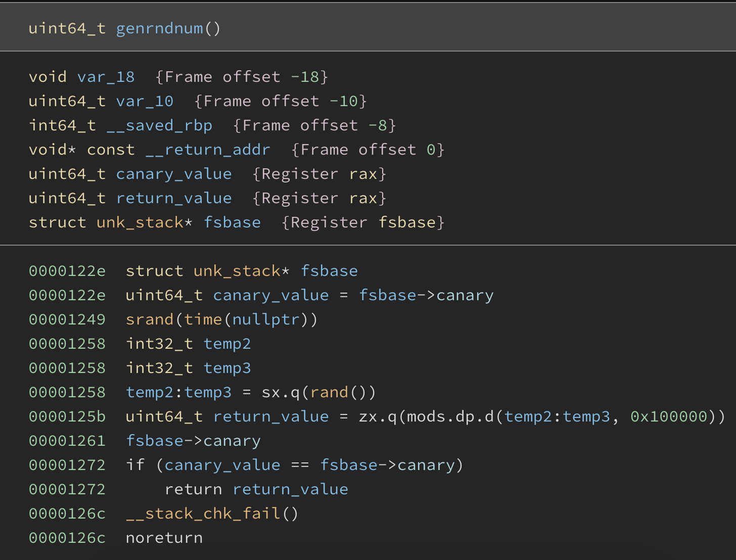Select var_18 in the variable list
The width and height of the screenshot is (736, 560).
[x=106, y=77]
